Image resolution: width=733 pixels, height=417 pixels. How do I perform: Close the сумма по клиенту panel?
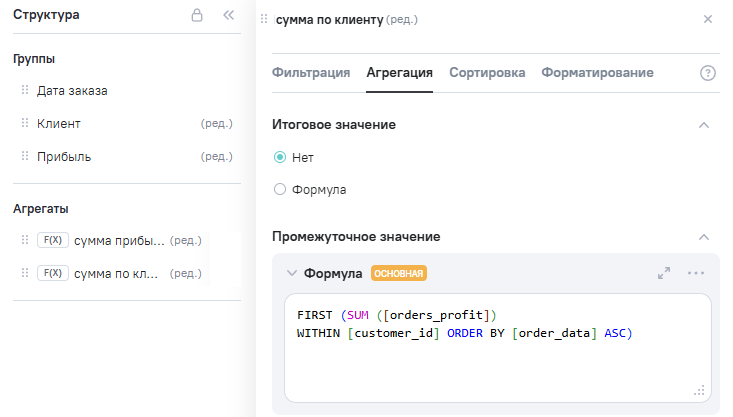point(708,19)
